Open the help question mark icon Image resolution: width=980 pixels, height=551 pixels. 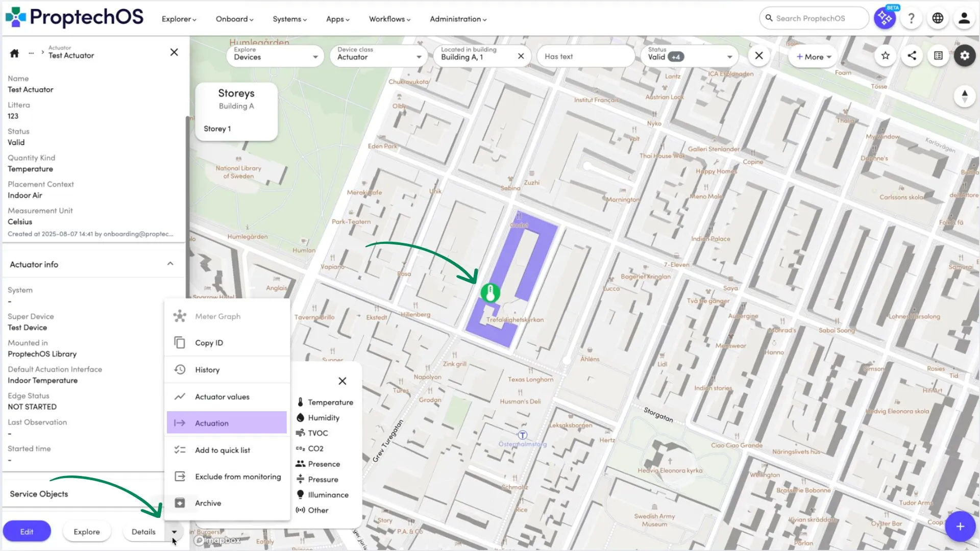(x=911, y=18)
